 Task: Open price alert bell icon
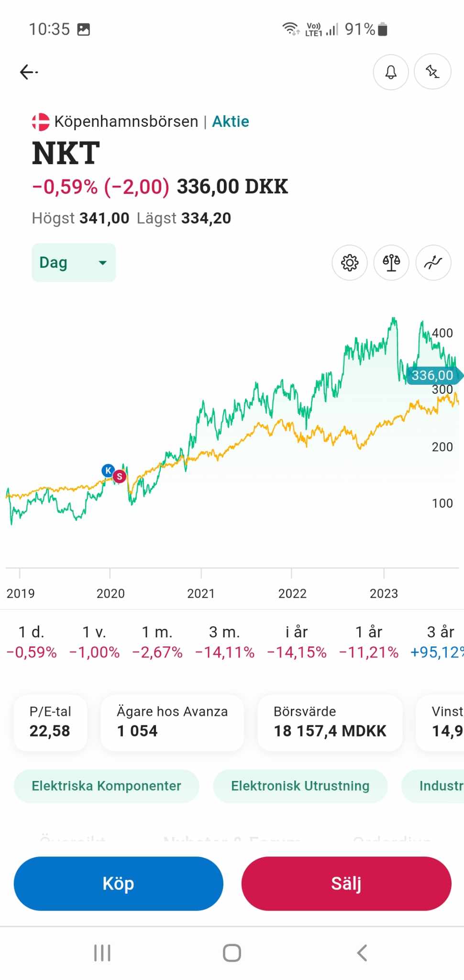point(391,72)
